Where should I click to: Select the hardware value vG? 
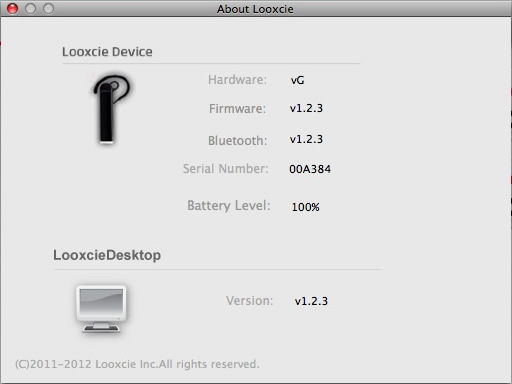tap(297, 80)
